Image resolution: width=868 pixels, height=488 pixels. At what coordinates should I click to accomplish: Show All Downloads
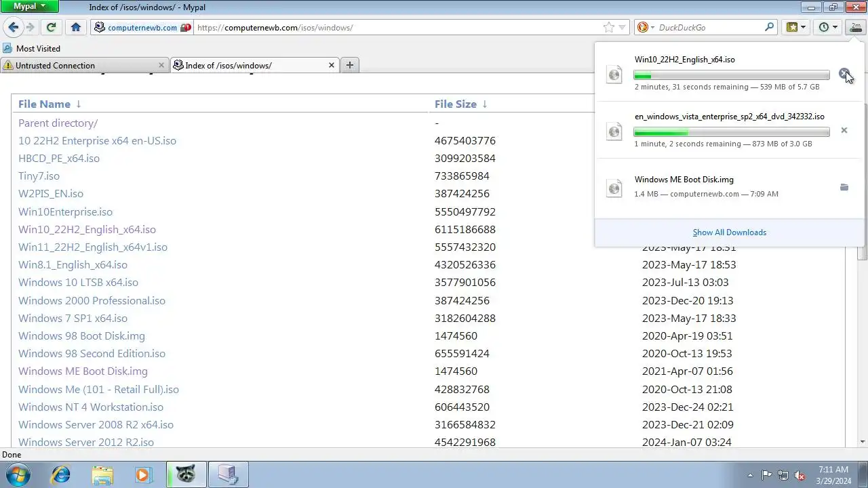coord(730,232)
